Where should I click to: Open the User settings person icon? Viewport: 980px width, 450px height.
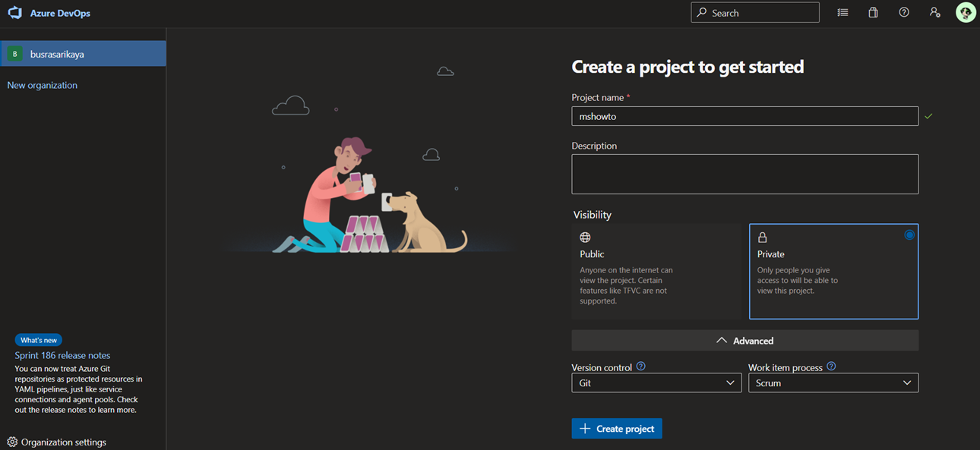(934, 13)
